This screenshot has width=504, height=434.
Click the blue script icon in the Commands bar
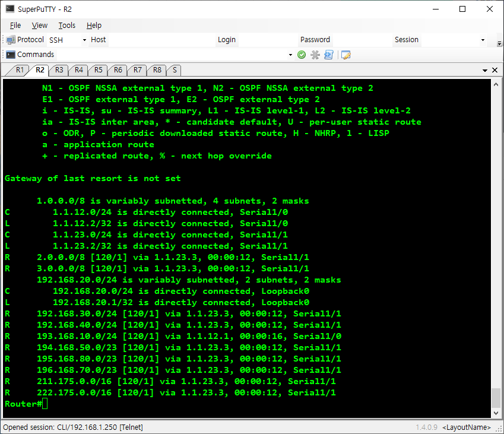tap(329, 55)
